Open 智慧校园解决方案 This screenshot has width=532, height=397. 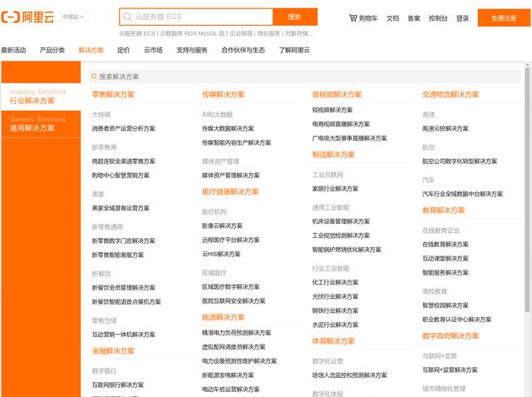[446, 305]
